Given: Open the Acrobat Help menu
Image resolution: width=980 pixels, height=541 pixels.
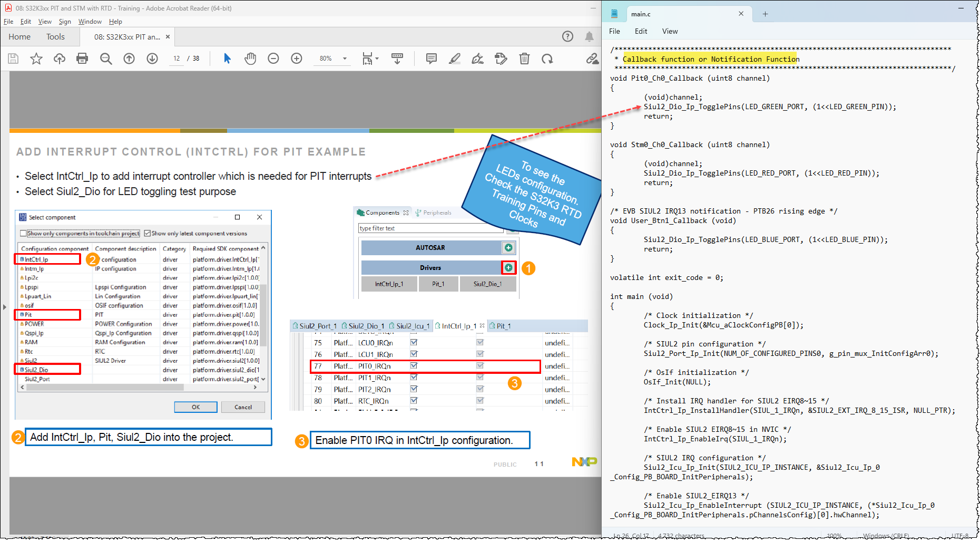Looking at the screenshot, I should click(115, 22).
